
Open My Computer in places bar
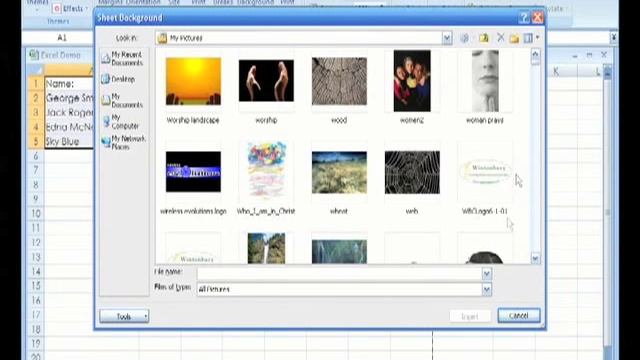click(x=121, y=122)
